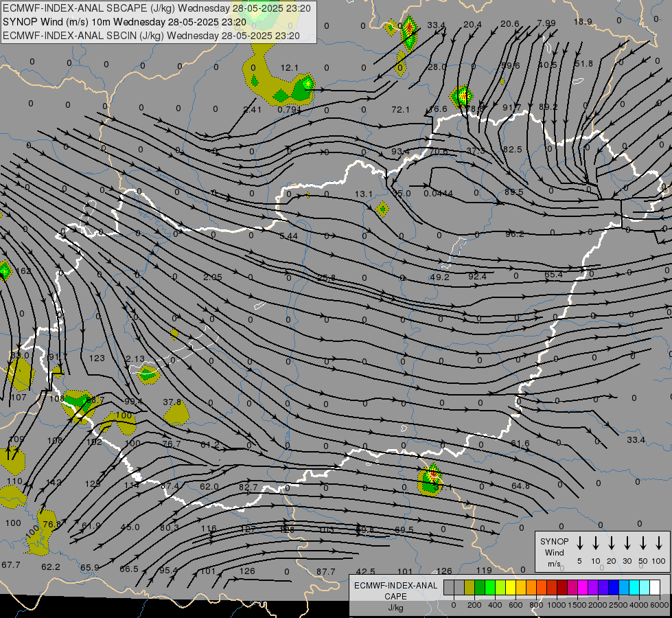Viewport: 672px width, 618px height.
Task: Click the 2.05 value on the map
Action: 213,277
